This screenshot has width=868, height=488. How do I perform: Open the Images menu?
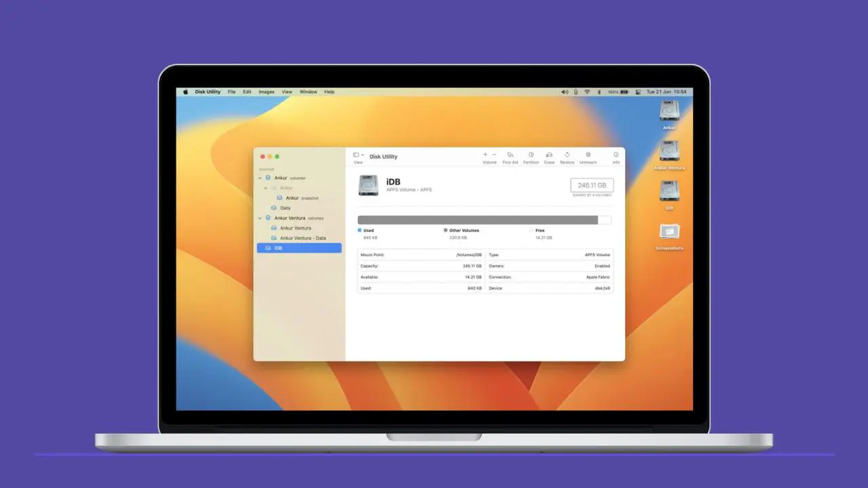coord(267,91)
